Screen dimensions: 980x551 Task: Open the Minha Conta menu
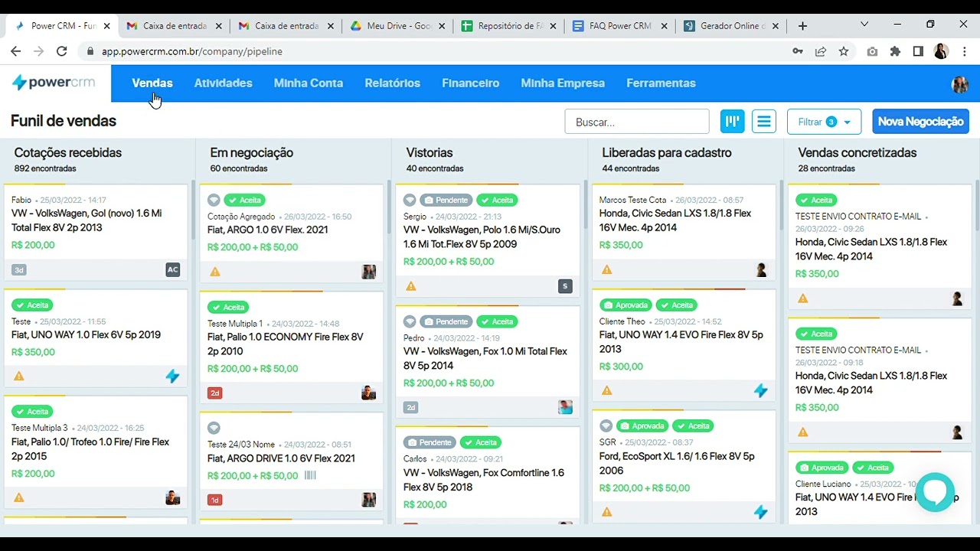pyautogui.click(x=309, y=83)
